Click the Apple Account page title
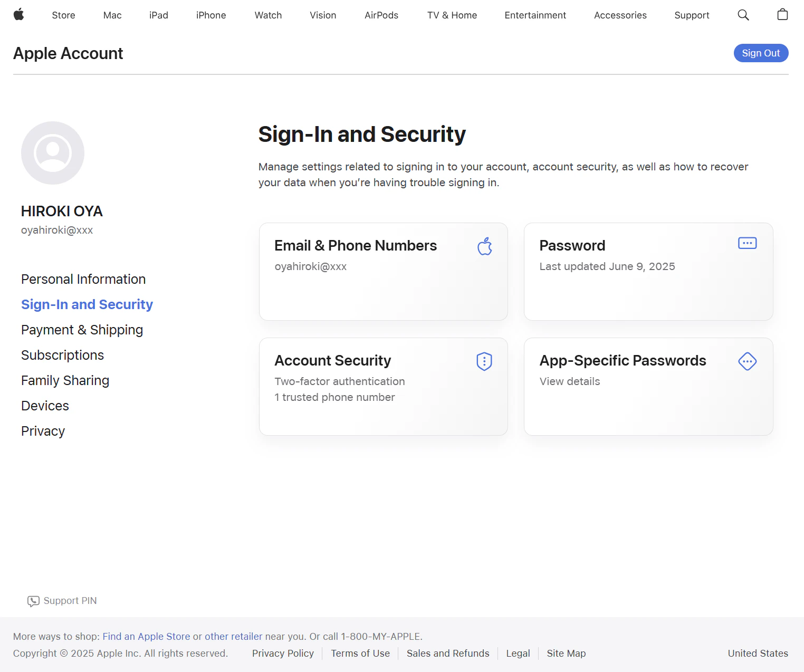The image size is (804, 672). pyautogui.click(x=68, y=53)
